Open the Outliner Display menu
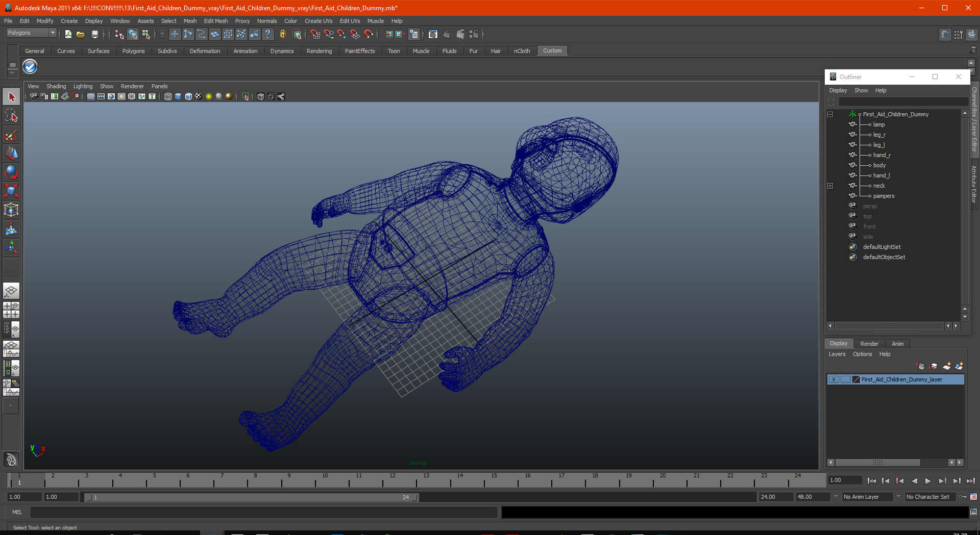The height and width of the screenshot is (535, 980). [838, 90]
